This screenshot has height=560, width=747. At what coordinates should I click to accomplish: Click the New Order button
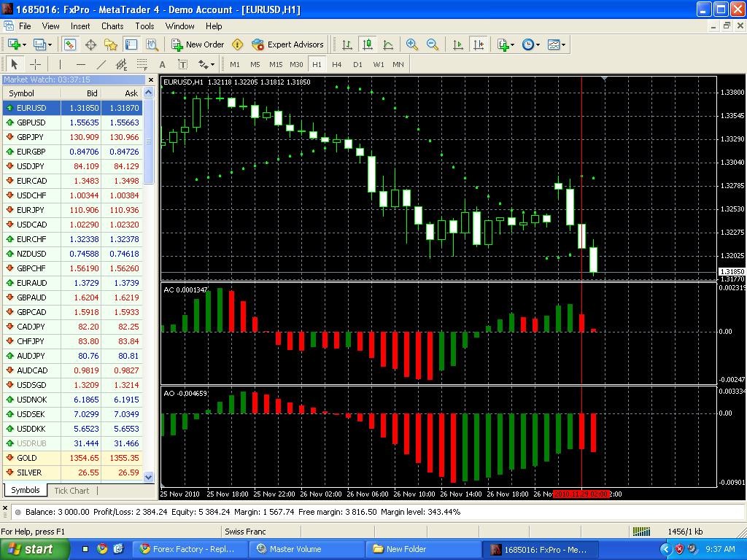[198, 44]
